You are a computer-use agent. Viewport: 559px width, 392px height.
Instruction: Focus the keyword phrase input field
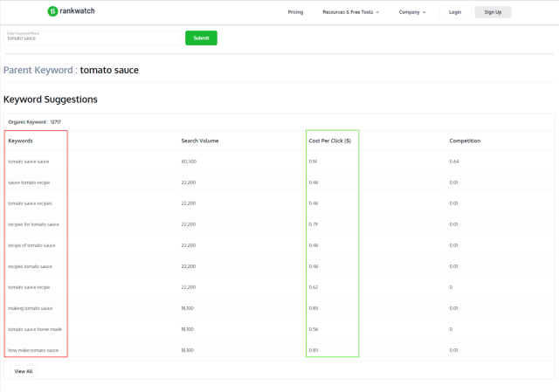[x=92, y=38]
